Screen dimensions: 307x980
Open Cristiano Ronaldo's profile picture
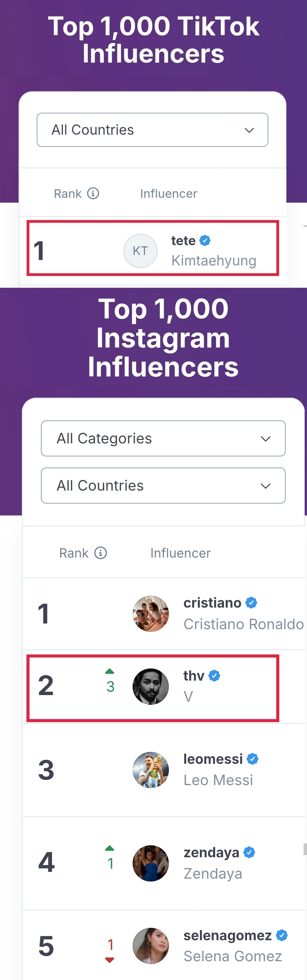150,614
